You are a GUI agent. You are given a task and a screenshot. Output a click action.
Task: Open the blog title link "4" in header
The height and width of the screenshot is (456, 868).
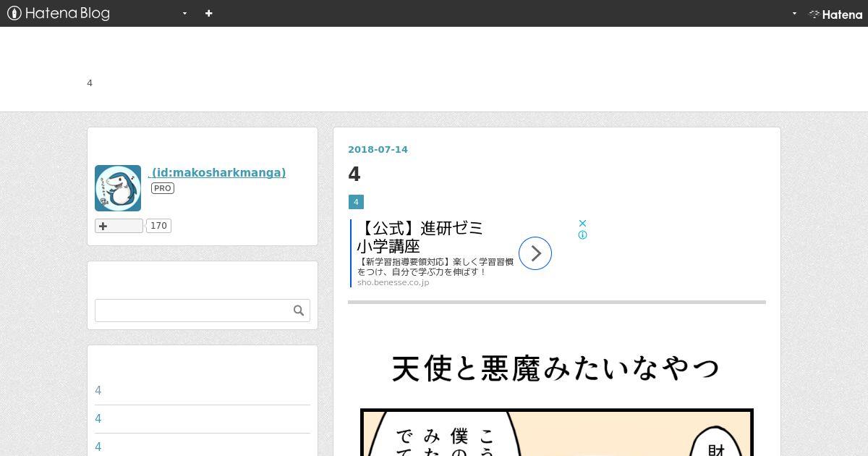[x=90, y=83]
